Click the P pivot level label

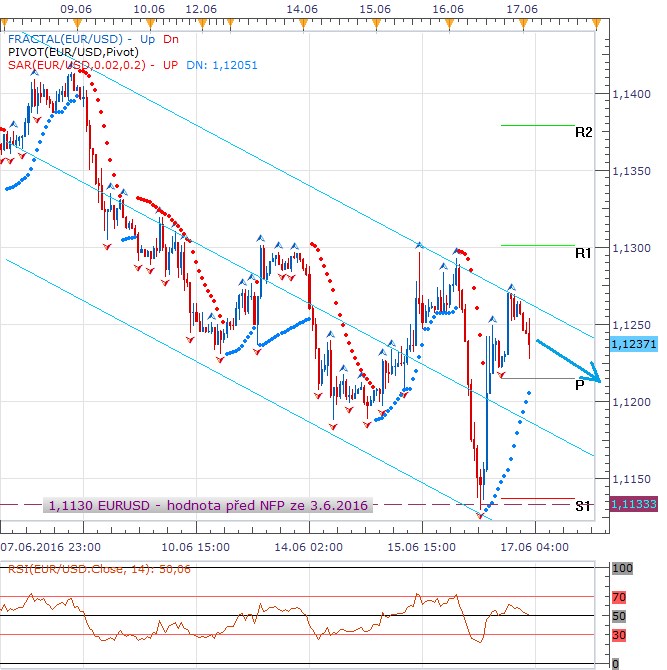pyautogui.click(x=580, y=384)
